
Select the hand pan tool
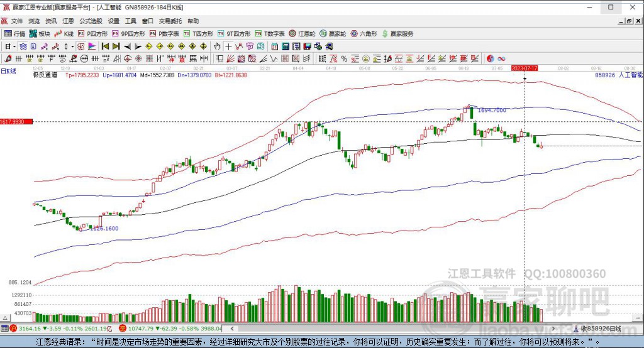[217, 46]
